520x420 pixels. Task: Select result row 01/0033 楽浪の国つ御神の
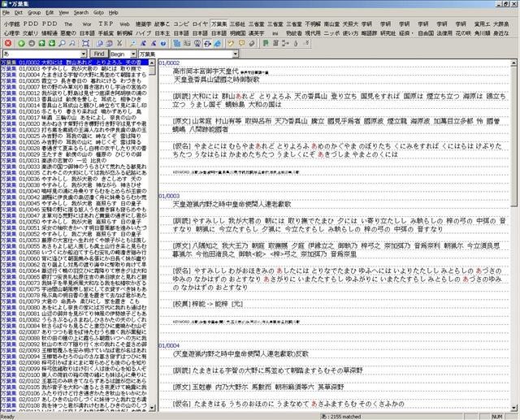coord(74,167)
